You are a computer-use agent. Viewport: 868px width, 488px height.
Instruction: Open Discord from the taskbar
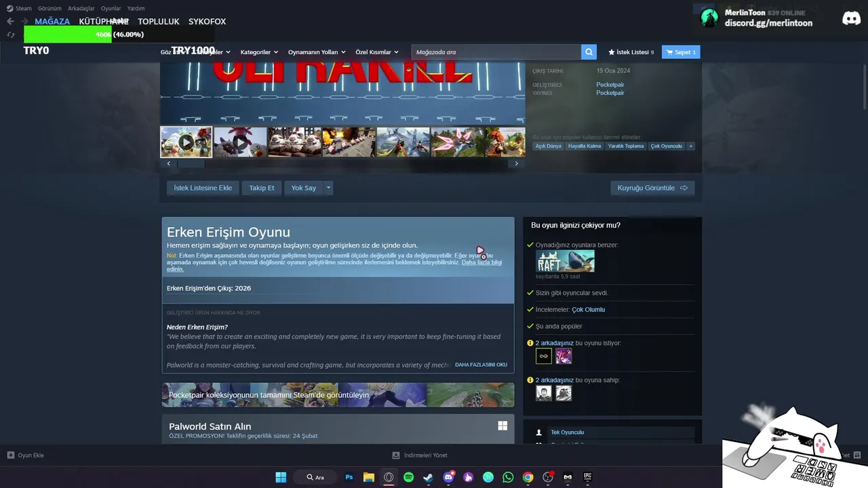coord(448,477)
